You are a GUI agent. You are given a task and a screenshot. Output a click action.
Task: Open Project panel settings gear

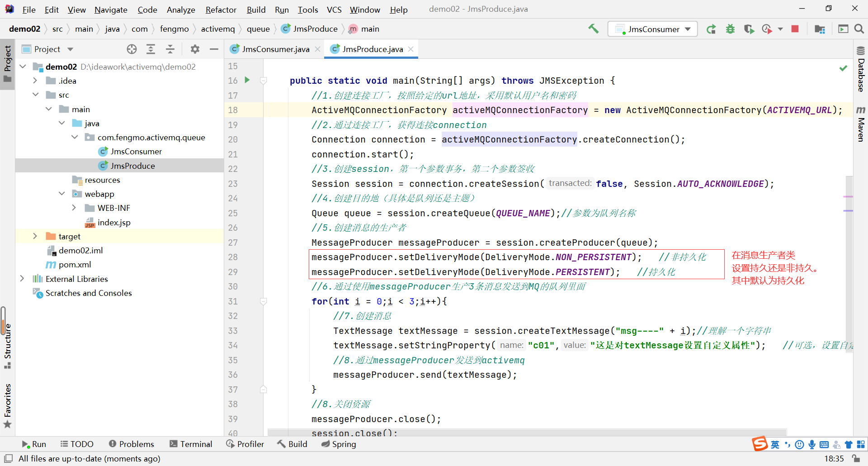pyautogui.click(x=195, y=49)
